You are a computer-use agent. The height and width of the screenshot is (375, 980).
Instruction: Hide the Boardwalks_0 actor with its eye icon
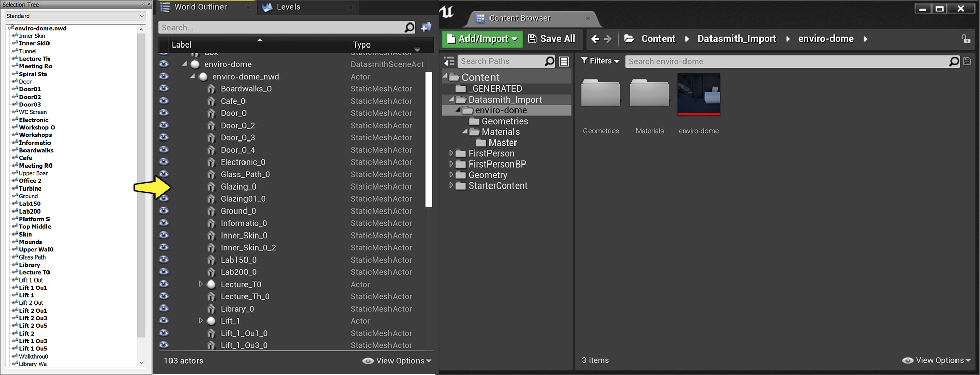tap(164, 88)
